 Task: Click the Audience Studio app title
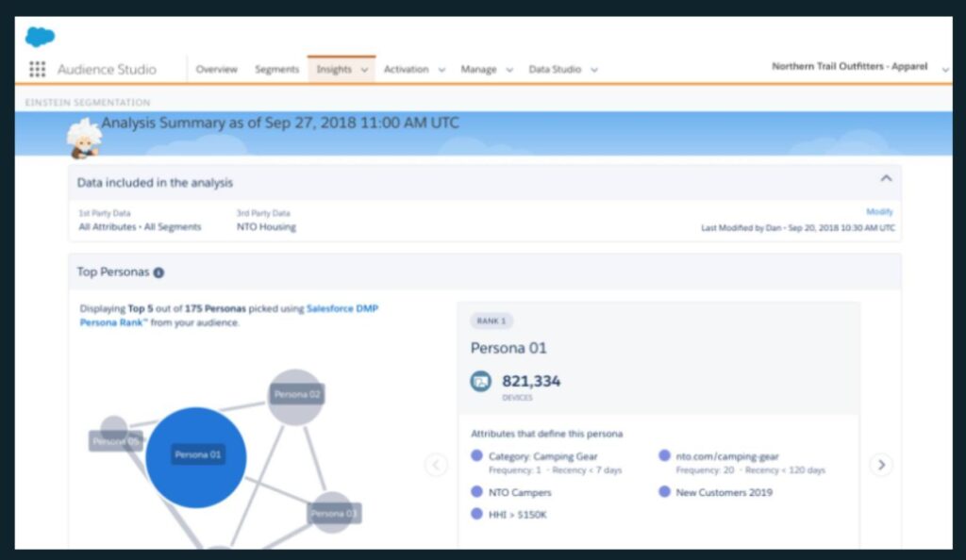pos(107,70)
